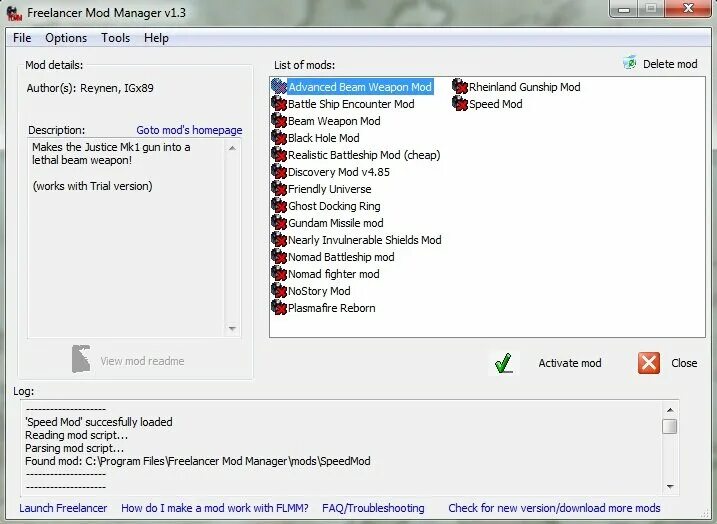Click the Discovery Mod v4.85 icon
Viewport: 717px width, 524px height.
click(279, 171)
